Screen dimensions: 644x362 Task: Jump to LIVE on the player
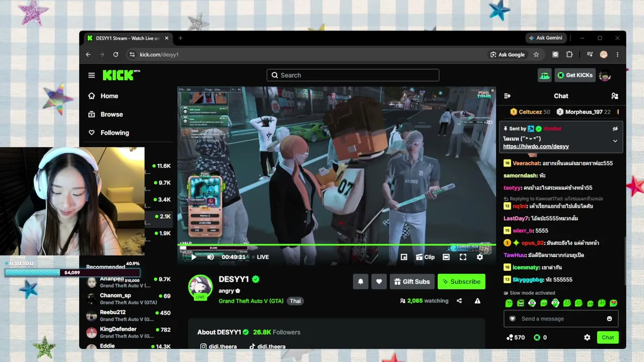263,257
